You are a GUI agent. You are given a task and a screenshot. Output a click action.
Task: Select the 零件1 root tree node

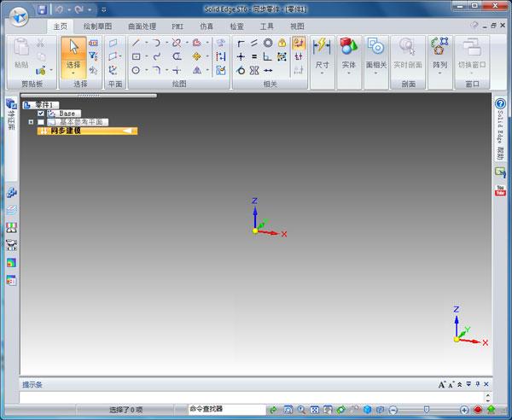[41, 105]
